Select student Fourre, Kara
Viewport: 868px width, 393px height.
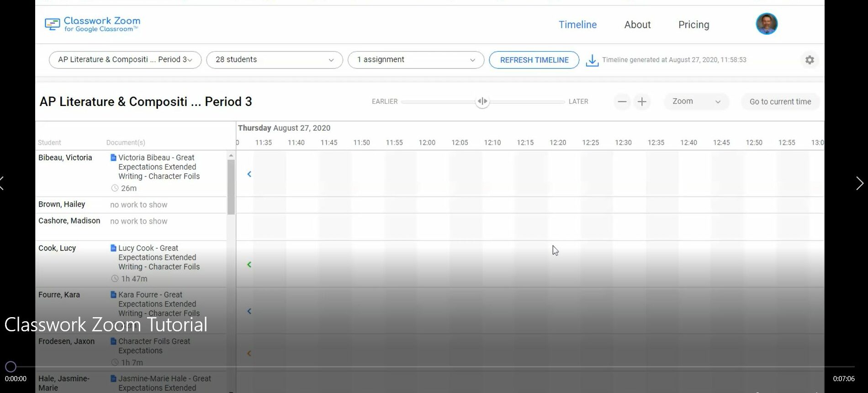coord(59,295)
